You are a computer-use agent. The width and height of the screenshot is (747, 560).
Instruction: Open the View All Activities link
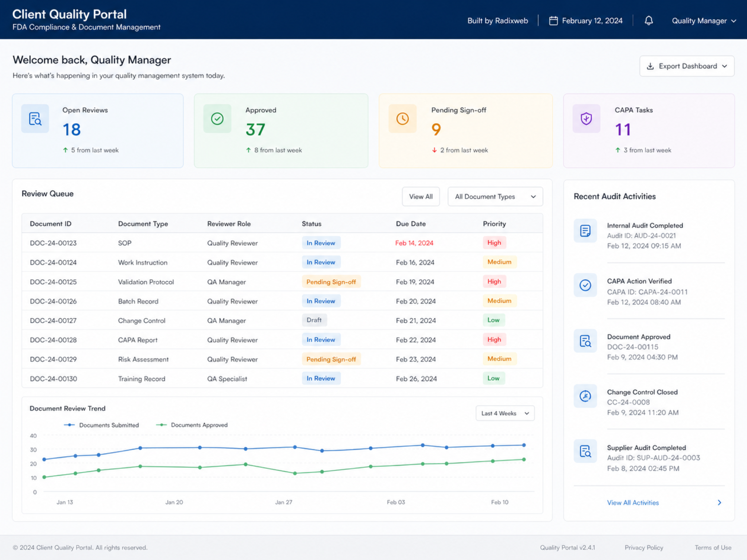(633, 502)
